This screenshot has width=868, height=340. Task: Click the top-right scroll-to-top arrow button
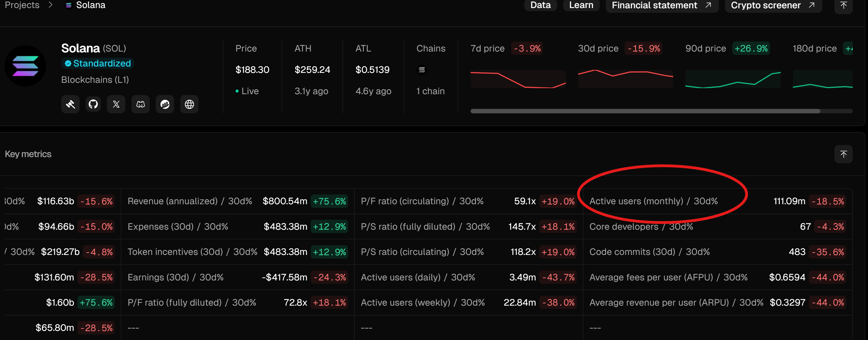click(x=843, y=5)
